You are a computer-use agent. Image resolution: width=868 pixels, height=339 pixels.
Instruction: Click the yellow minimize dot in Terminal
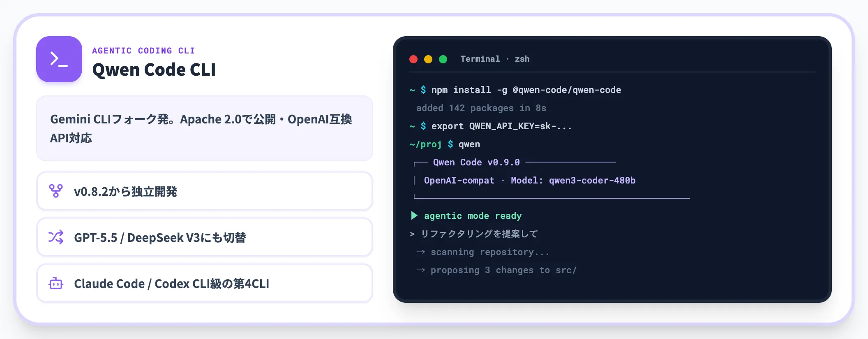coord(428,59)
